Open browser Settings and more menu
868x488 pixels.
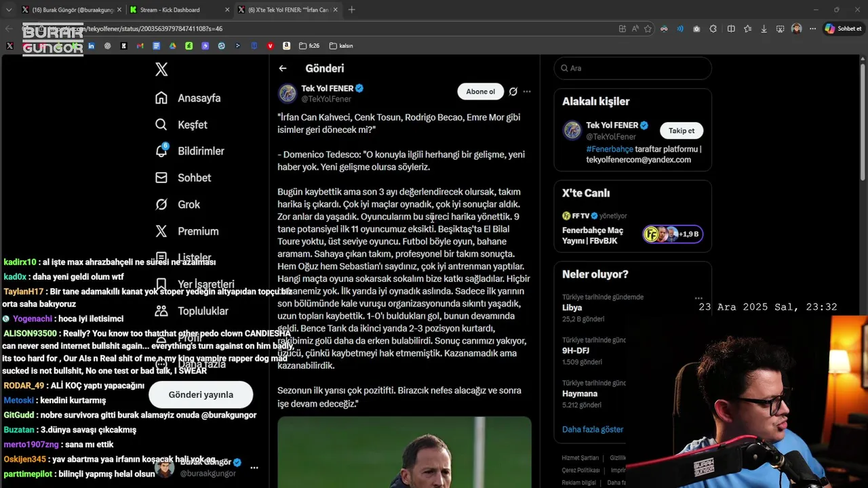(x=812, y=28)
